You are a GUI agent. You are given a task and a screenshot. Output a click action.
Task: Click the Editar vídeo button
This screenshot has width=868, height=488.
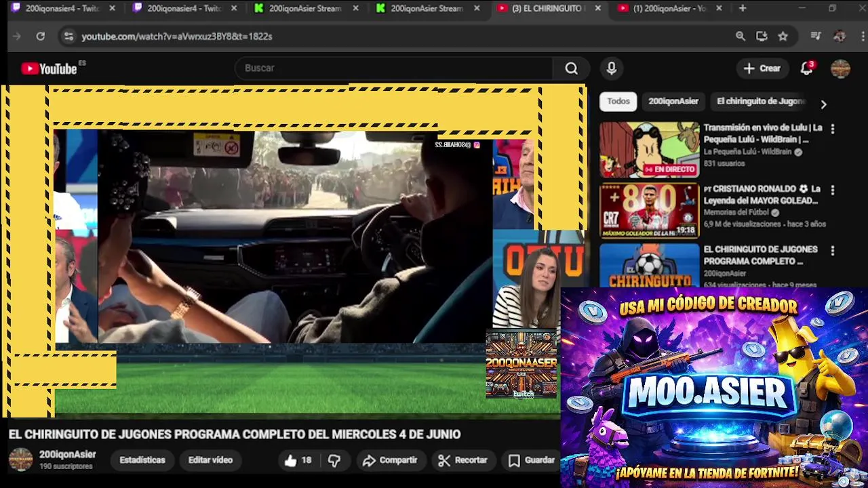210,460
